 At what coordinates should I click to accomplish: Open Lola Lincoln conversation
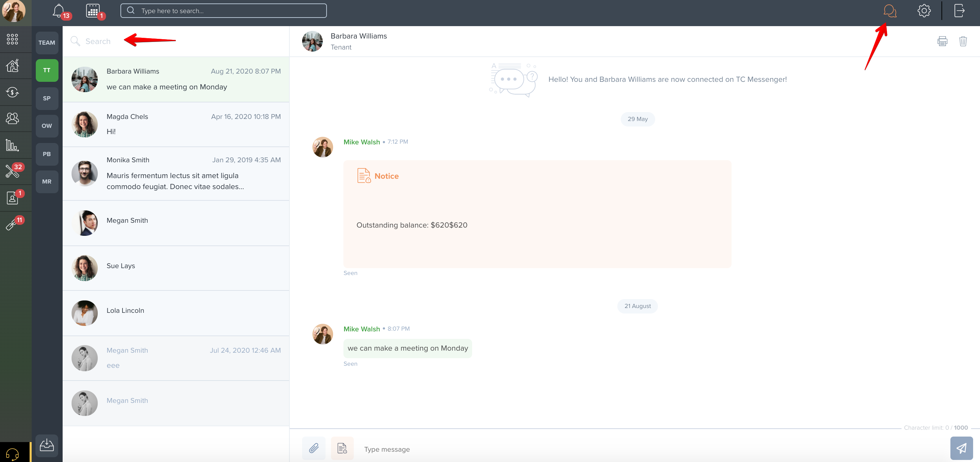click(176, 313)
